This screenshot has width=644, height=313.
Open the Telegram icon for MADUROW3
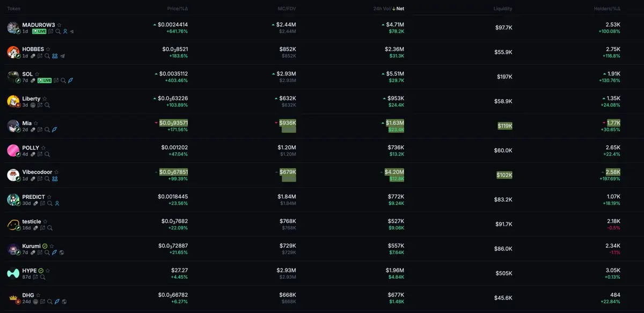pyautogui.click(x=72, y=32)
